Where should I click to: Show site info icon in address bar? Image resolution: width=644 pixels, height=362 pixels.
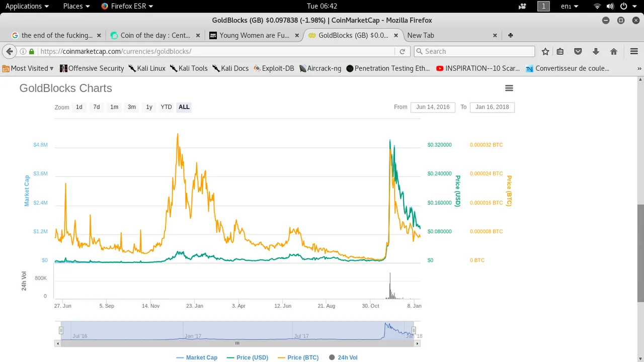(x=23, y=51)
